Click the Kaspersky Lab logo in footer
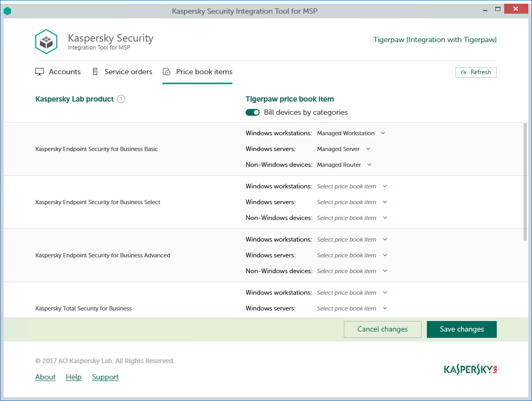The height and width of the screenshot is (401, 532). (470, 369)
